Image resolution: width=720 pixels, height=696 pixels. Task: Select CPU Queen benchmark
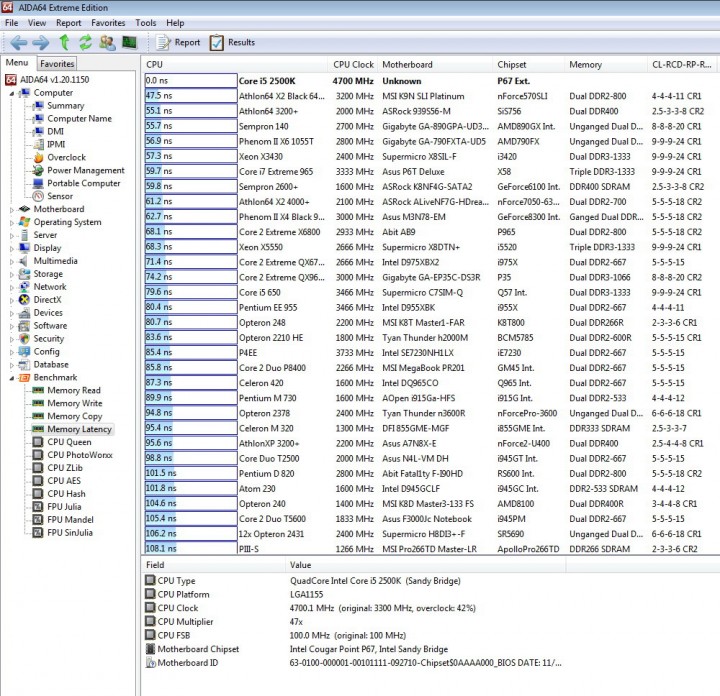[x=69, y=442]
